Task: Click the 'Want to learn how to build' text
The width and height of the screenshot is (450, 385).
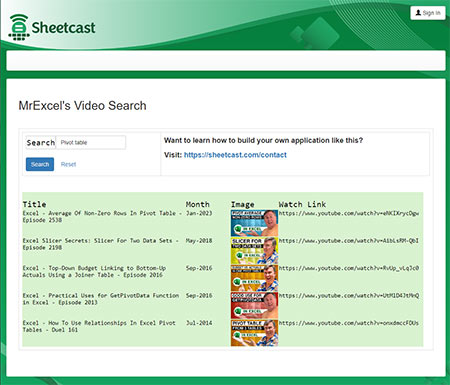Action: (x=263, y=140)
